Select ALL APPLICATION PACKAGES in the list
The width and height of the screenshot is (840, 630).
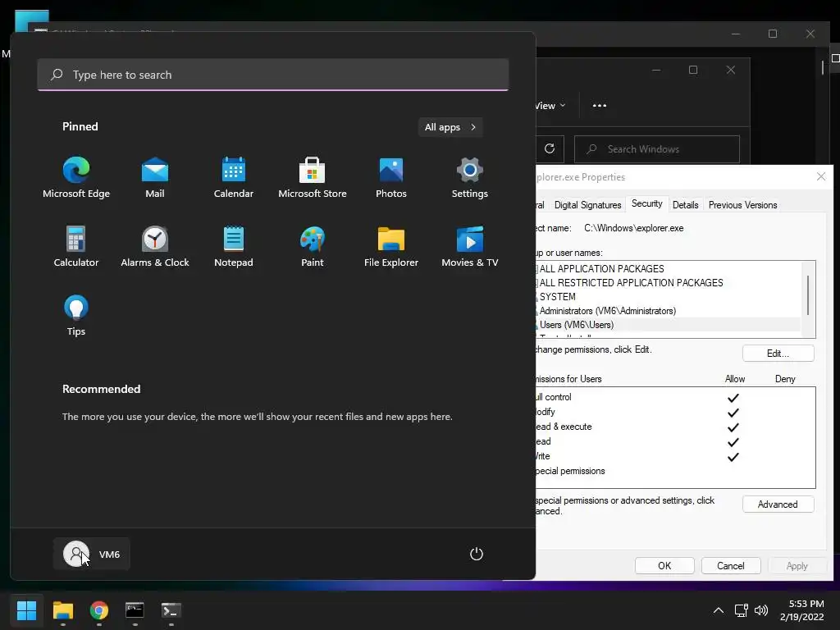tap(601, 268)
